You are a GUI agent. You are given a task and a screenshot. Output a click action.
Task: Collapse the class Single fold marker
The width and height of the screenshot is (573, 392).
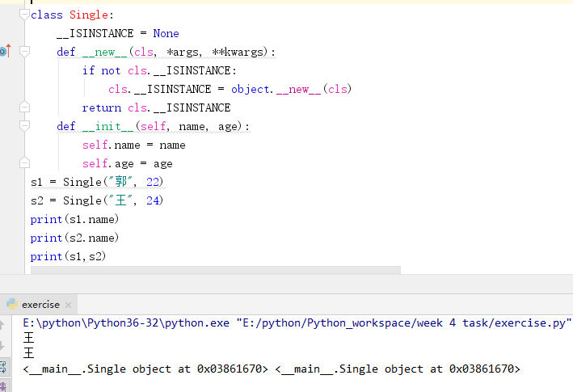(x=24, y=15)
